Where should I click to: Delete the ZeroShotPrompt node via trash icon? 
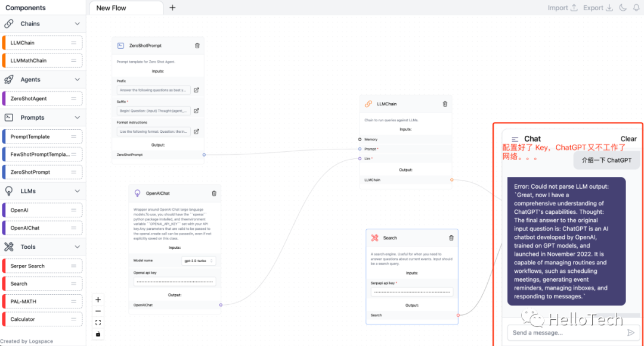[197, 45]
